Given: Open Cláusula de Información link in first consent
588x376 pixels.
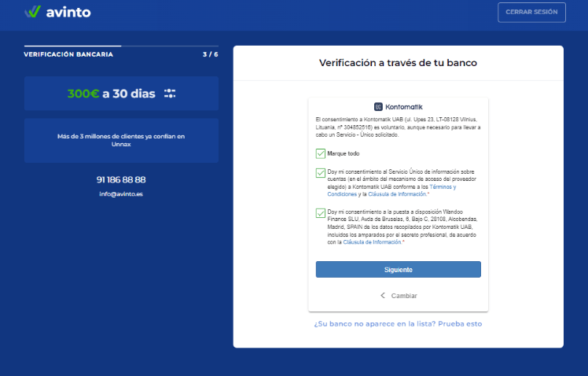Looking at the screenshot, I should coord(397,194).
